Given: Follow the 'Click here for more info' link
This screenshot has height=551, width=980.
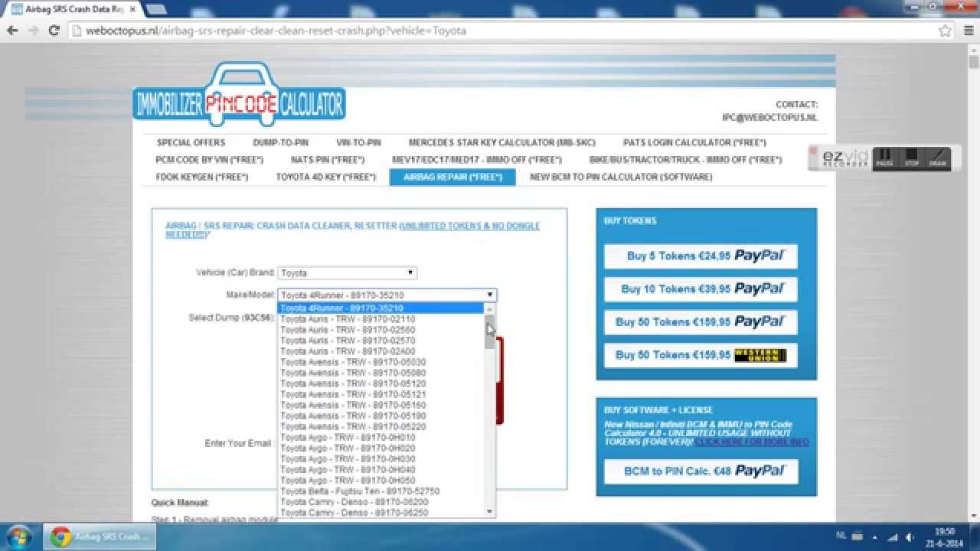Looking at the screenshot, I should (752, 442).
